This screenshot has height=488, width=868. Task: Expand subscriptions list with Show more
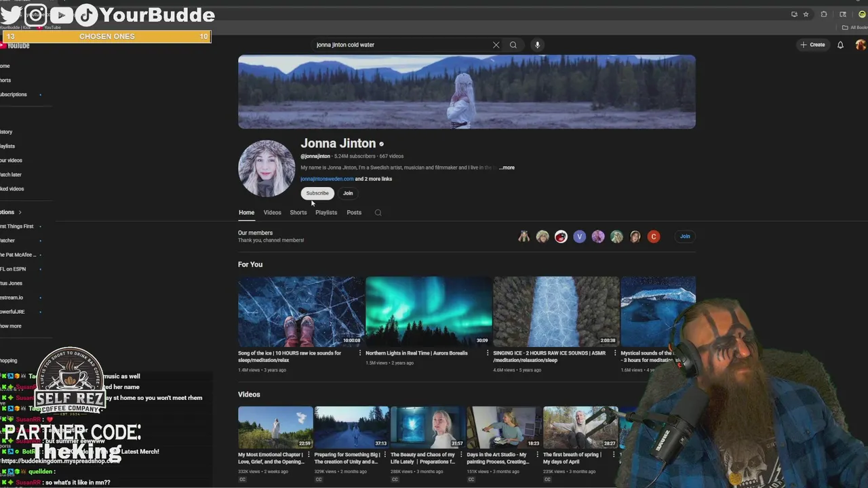click(x=11, y=326)
